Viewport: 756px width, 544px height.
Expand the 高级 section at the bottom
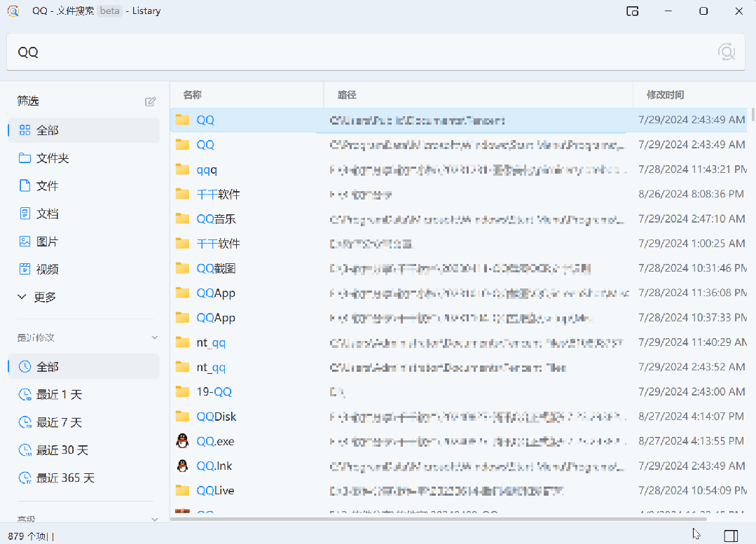[153, 519]
